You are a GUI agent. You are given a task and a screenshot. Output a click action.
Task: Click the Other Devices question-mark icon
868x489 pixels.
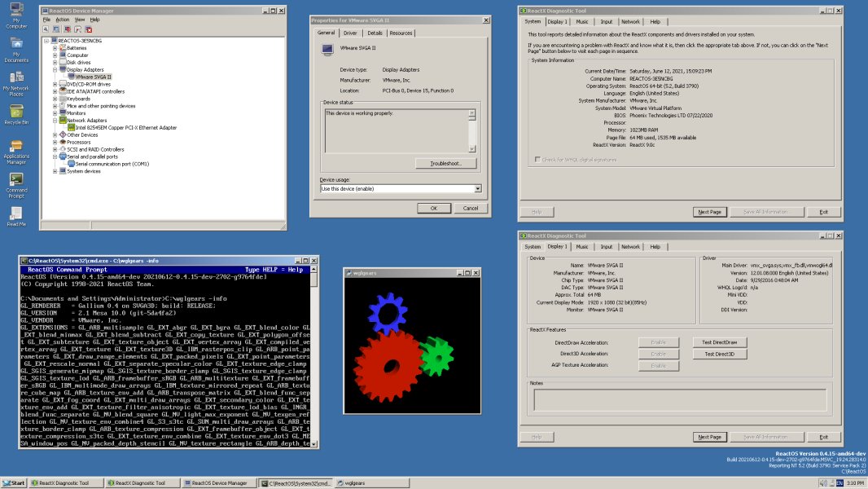click(63, 134)
